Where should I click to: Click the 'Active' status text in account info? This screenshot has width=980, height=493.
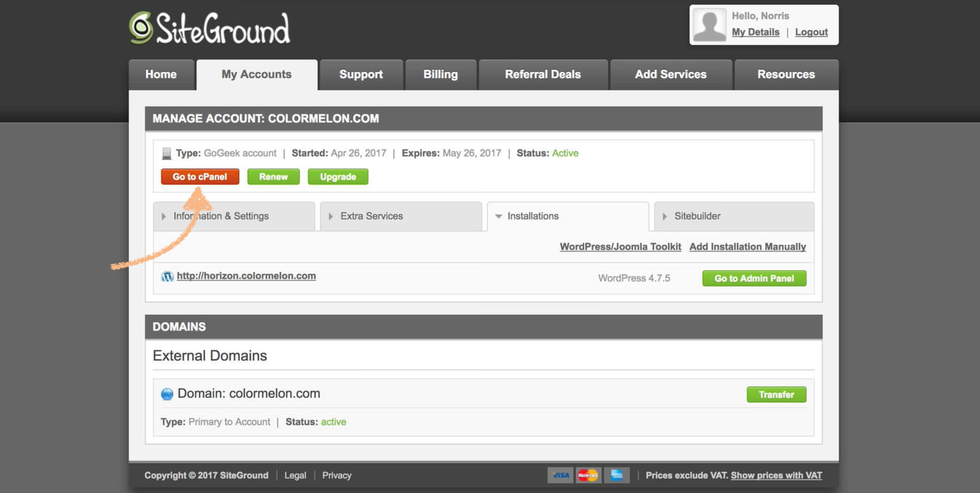click(565, 153)
